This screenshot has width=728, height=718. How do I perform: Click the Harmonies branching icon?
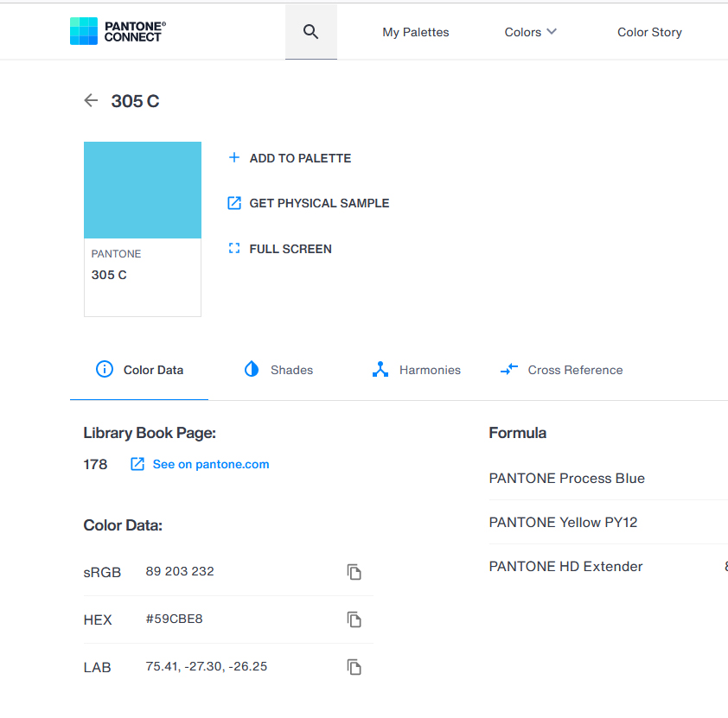(x=380, y=369)
